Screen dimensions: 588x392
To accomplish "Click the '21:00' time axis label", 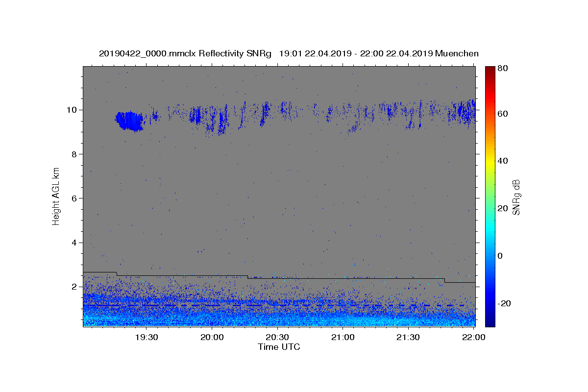I will pyautogui.click(x=343, y=338).
